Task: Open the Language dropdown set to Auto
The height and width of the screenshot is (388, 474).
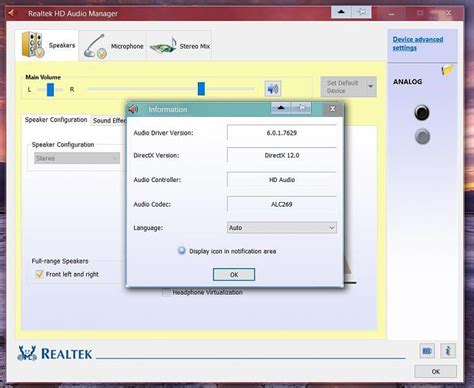Action: (282, 228)
